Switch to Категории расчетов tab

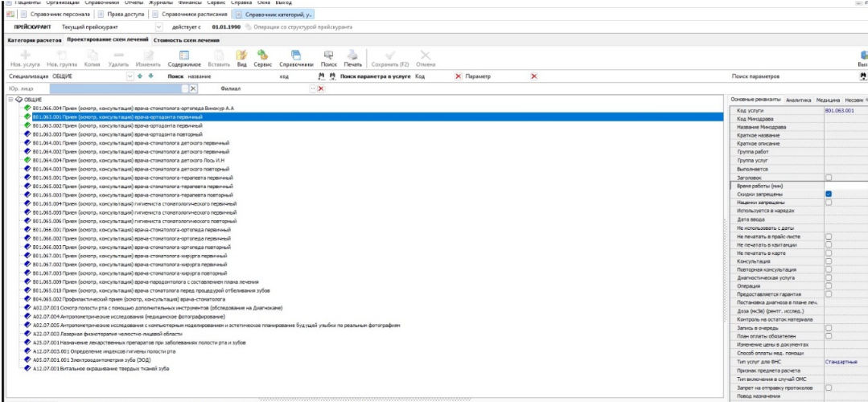(x=34, y=39)
